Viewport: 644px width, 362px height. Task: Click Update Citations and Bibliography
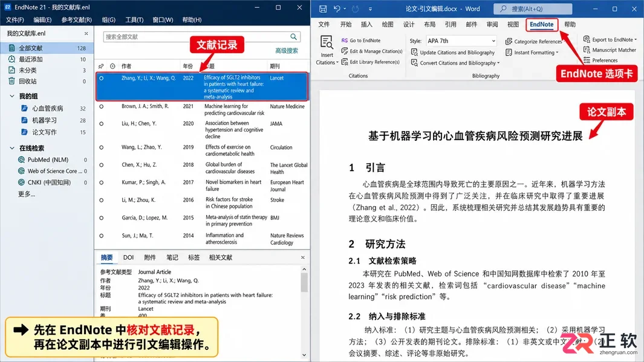(453, 53)
